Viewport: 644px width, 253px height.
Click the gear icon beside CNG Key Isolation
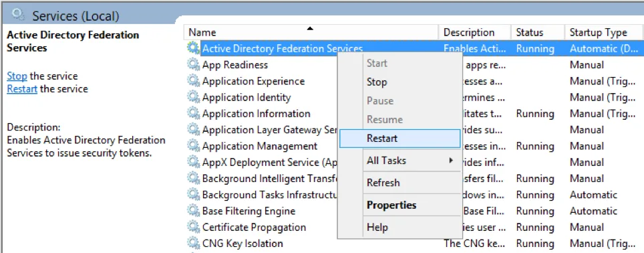[x=193, y=243]
